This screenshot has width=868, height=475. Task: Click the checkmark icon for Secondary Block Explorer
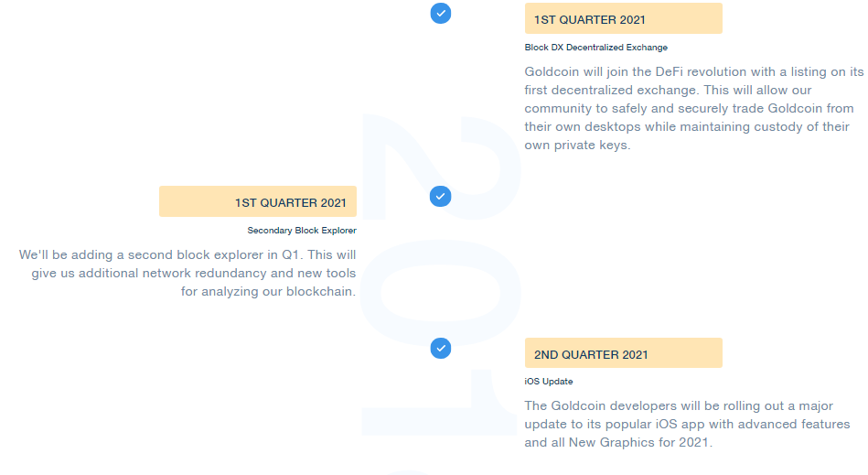pyautogui.click(x=441, y=197)
